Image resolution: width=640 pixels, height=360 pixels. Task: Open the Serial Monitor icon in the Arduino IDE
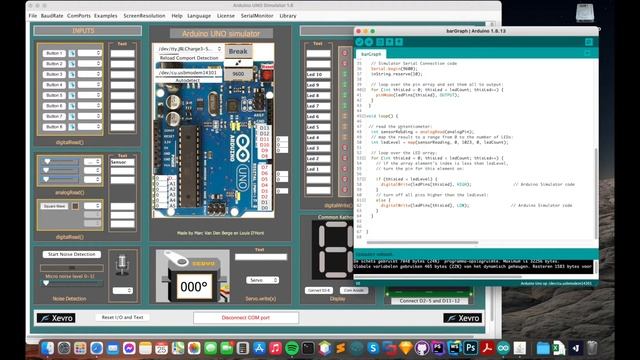tap(589, 42)
